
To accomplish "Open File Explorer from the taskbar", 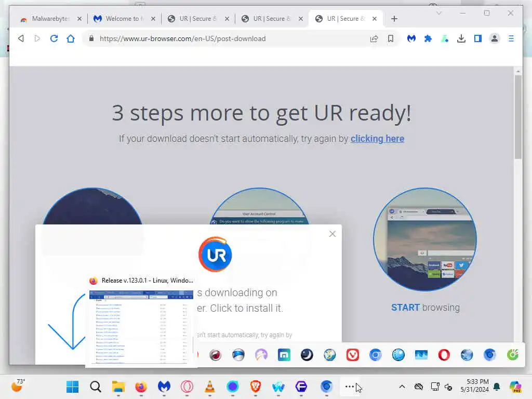I will 118,387.
